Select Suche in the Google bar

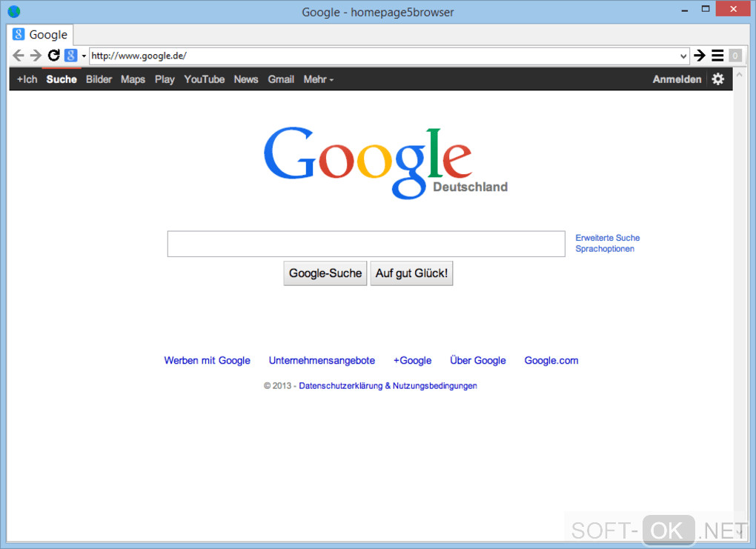[62, 79]
